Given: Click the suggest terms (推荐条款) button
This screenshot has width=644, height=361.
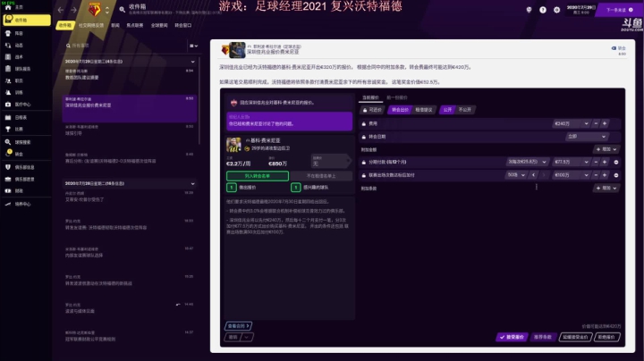Looking at the screenshot, I should tap(543, 337).
